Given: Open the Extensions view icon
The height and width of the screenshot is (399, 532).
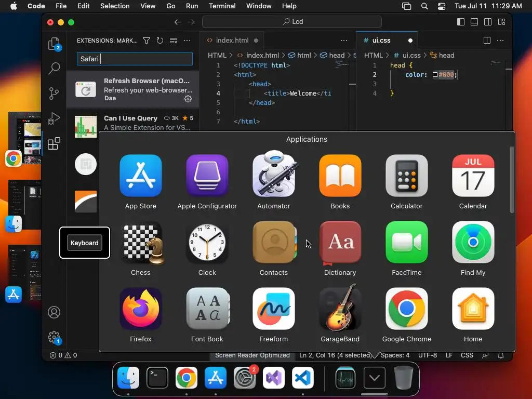Looking at the screenshot, I should [x=54, y=143].
